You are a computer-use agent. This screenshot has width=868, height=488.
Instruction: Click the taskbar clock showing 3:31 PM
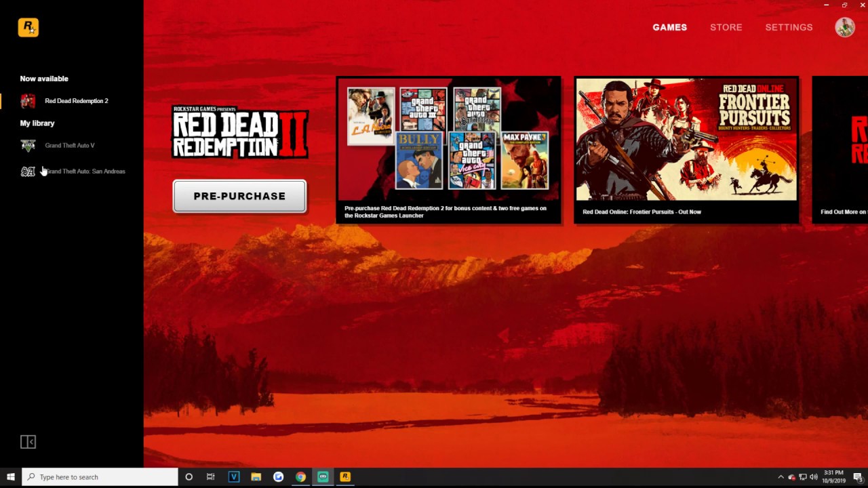[833, 476]
